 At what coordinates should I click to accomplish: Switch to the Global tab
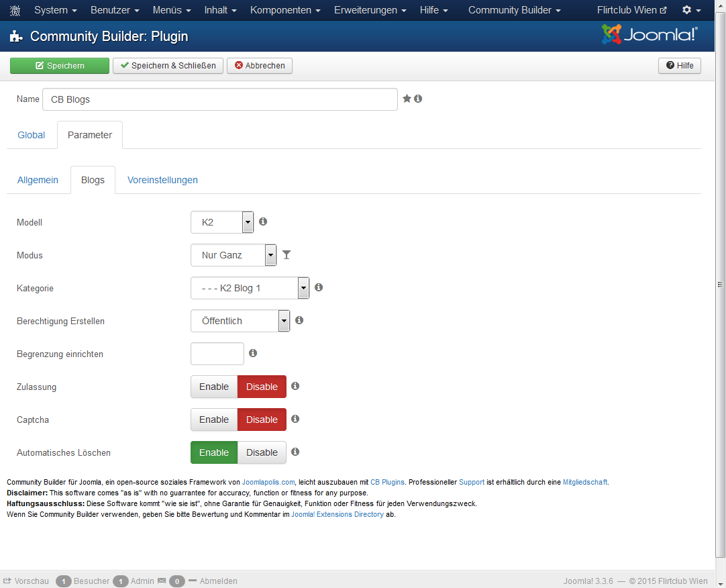(32, 135)
